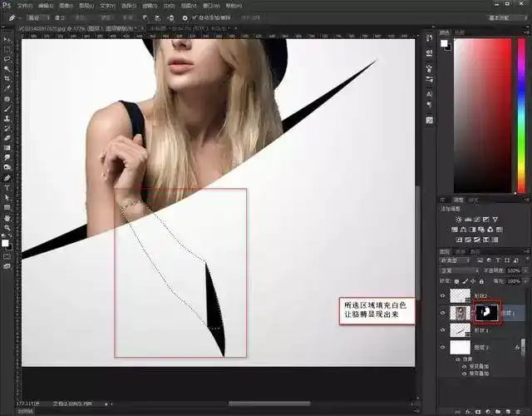Viewport: 532px width, 416px height.
Task: Hide the 形状 1 layer eye
Action: (442, 330)
